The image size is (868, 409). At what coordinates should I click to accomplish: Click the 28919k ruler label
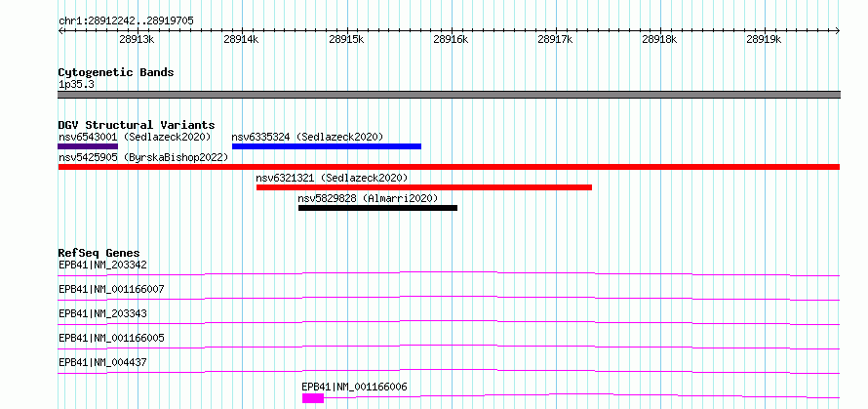[x=764, y=40]
